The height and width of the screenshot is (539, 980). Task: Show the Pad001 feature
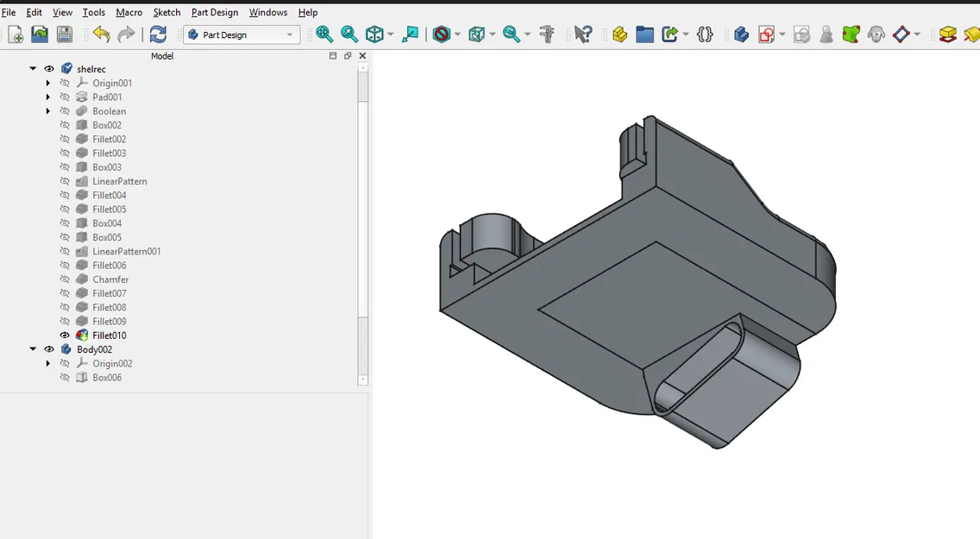point(65,97)
